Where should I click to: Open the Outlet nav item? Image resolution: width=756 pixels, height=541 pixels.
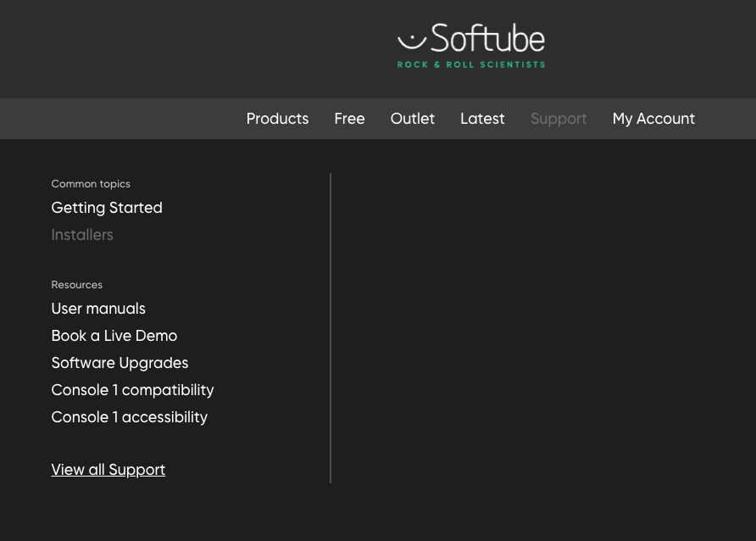coord(412,119)
